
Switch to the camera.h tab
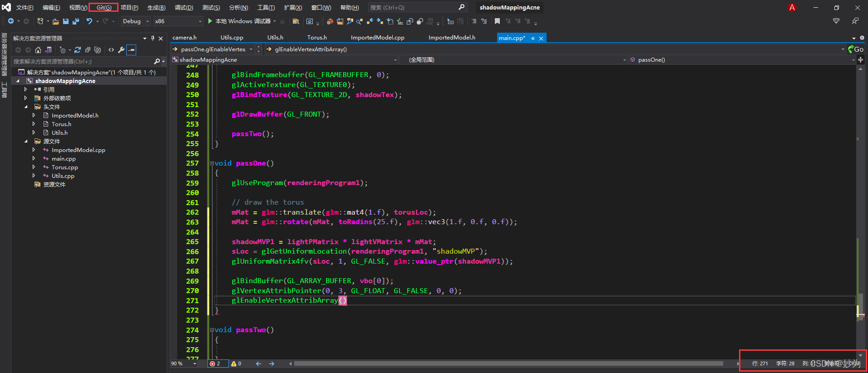[x=184, y=38]
